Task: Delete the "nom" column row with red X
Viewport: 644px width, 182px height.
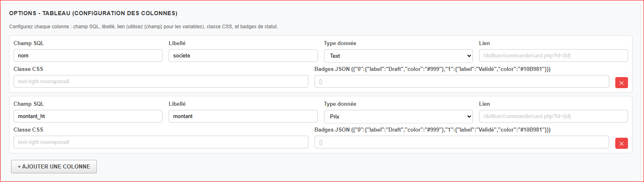Action: 621,83
